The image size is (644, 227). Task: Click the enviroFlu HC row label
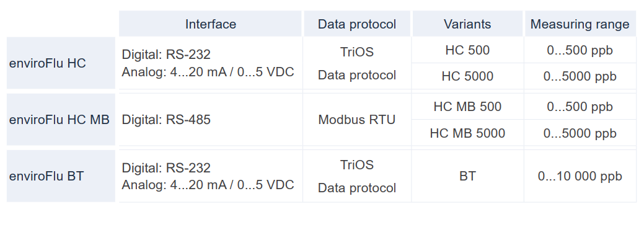click(x=61, y=63)
